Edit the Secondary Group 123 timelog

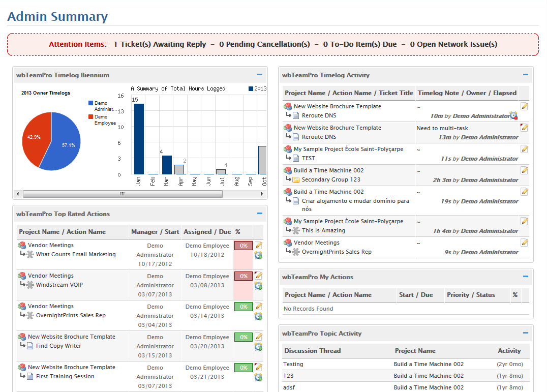(525, 170)
